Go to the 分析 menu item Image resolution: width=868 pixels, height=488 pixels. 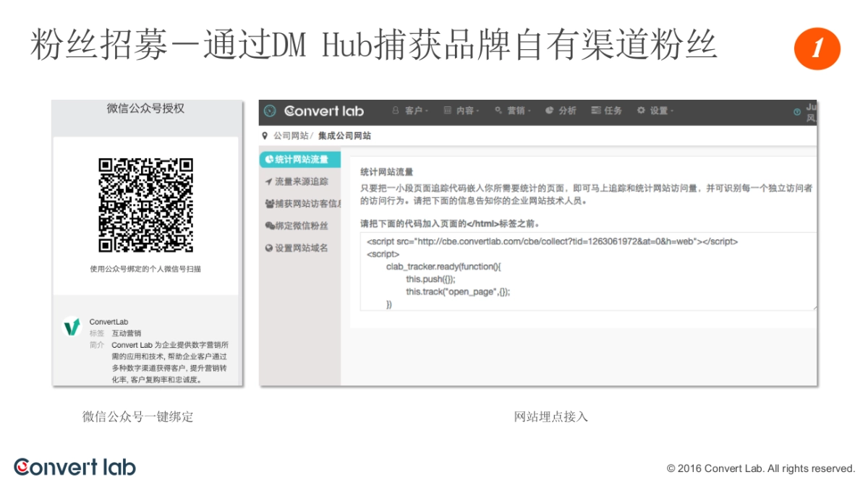pyautogui.click(x=561, y=111)
